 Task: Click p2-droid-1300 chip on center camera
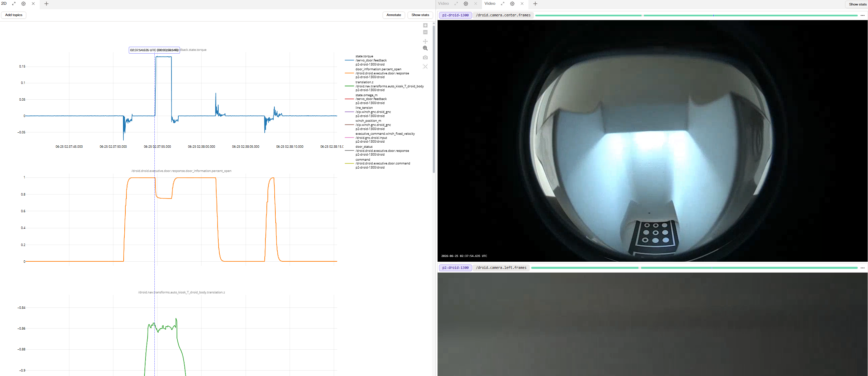[455, 15]
